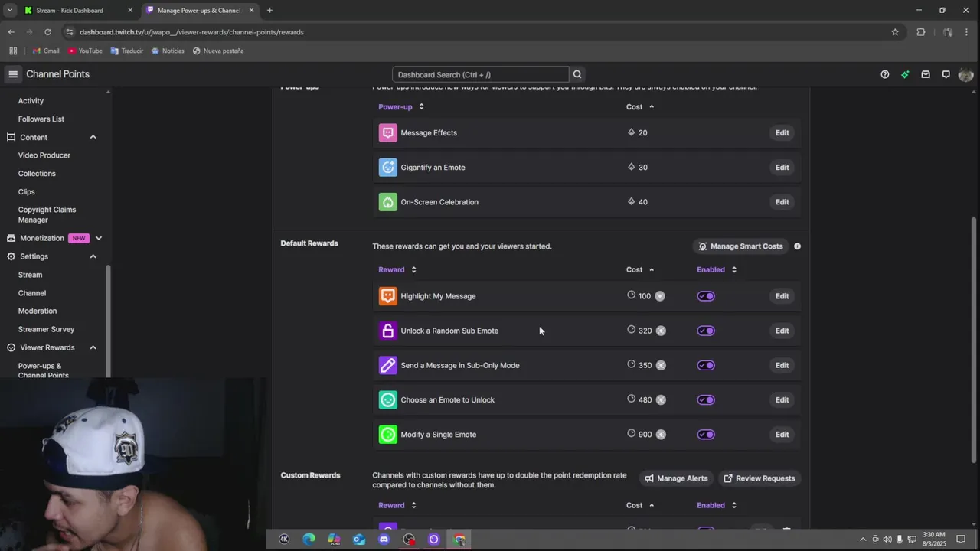Viewport: 980px width, 551px height.
Task: Open the Gmail bookmark
Action: (46, 51)
